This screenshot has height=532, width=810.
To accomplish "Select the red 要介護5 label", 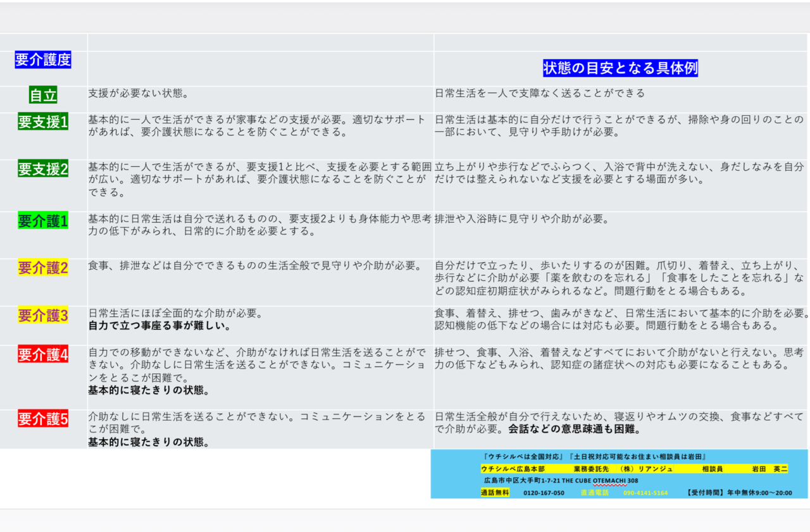I will [x=43, y=419].
